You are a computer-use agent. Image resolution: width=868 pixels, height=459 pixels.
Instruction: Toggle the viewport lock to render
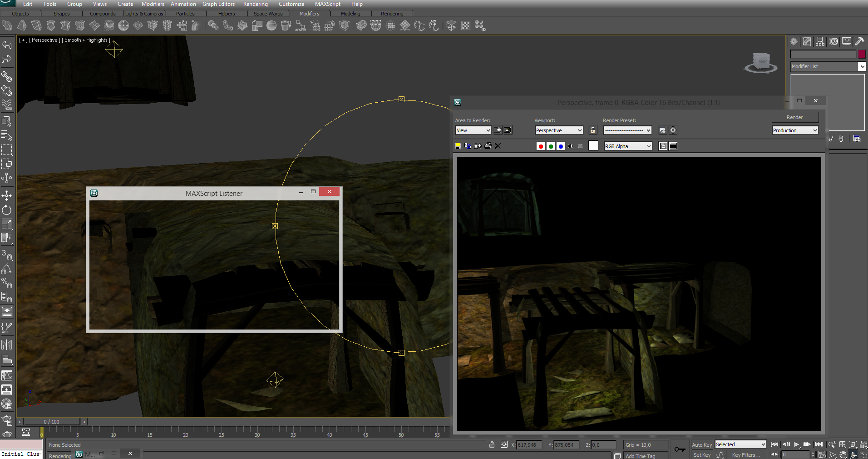[592, 130]
